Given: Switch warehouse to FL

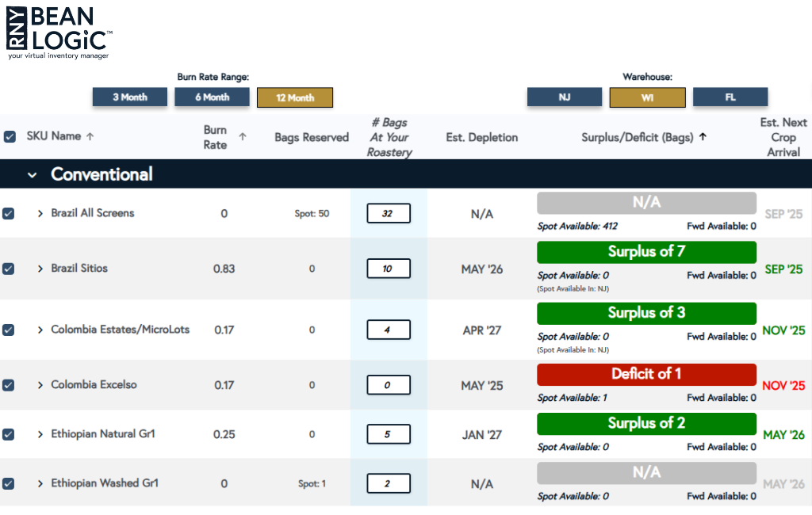Looking at the screenshot, I should click(730, 97).
